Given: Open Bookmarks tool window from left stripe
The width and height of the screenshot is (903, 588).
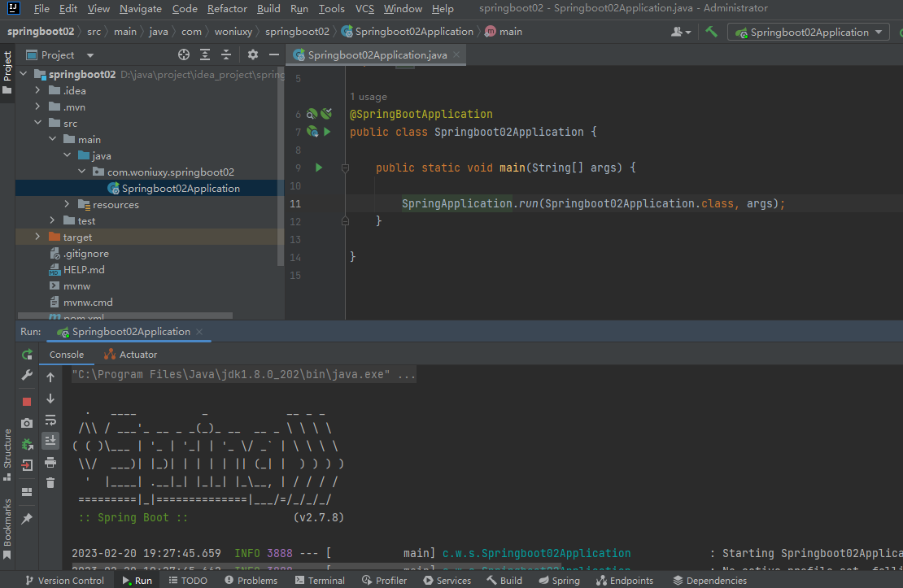Looking at the screenshot, I should coord(7,529).
